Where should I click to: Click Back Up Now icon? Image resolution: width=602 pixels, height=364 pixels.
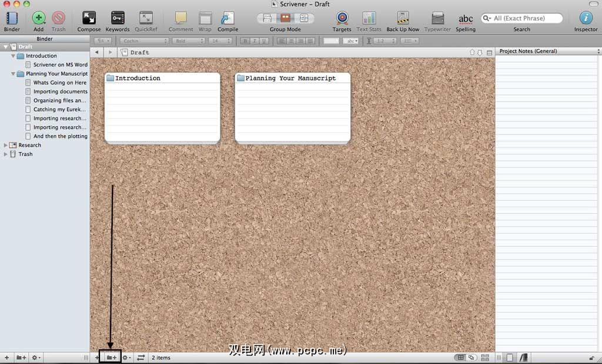(x=403, y=18)
